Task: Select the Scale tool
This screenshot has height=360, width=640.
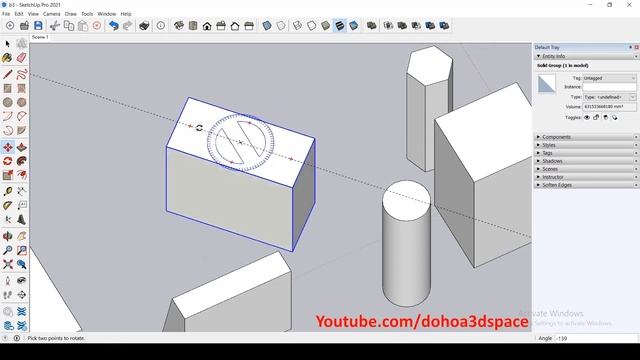Action: coord(7,175)
